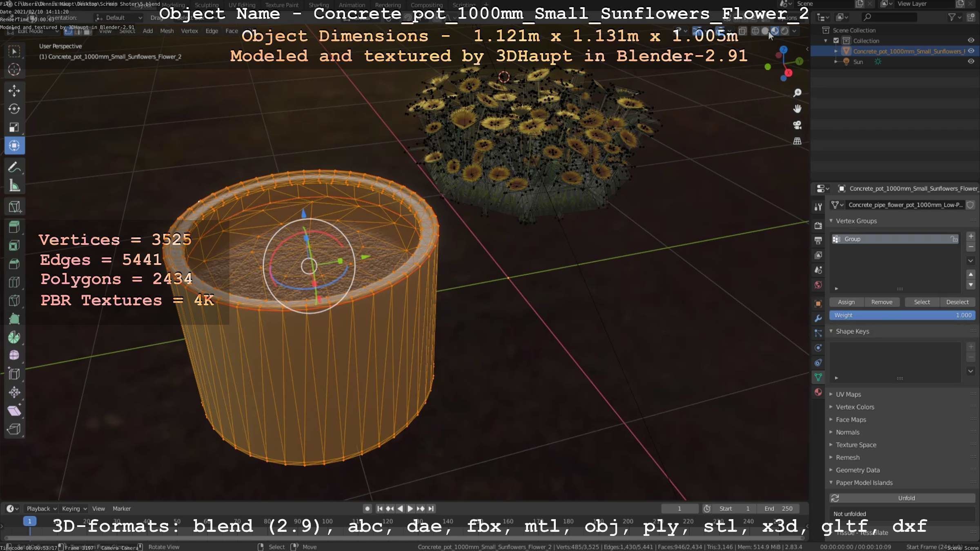Hide the Collection with its eye icon
Viewport: 980px width, 551px height.
[x=971, y=40]
